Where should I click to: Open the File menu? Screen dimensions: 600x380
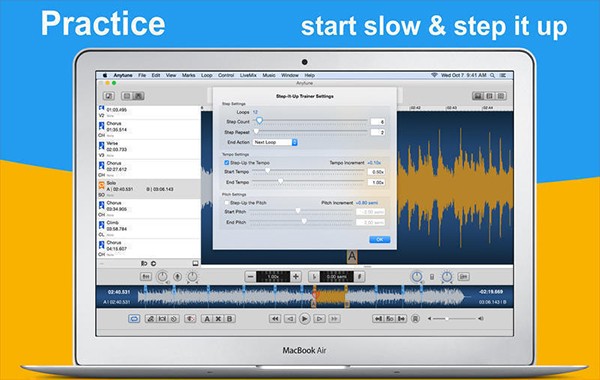[142, 75]
